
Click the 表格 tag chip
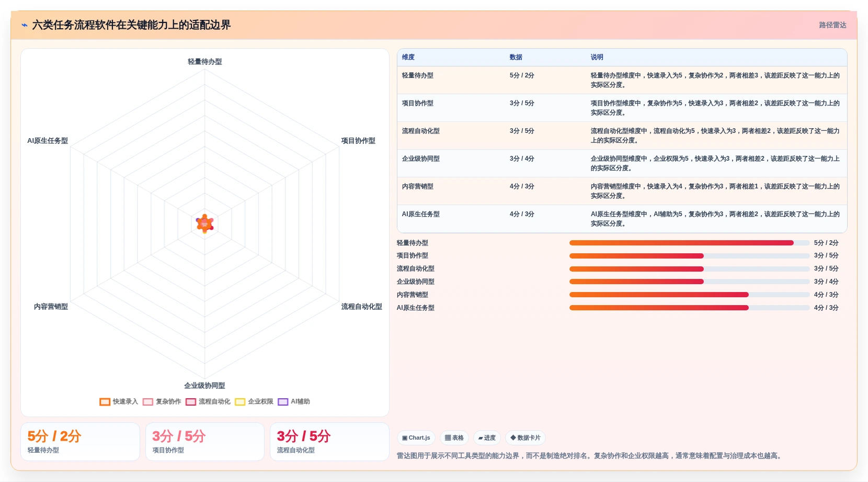tap(454, 438)
